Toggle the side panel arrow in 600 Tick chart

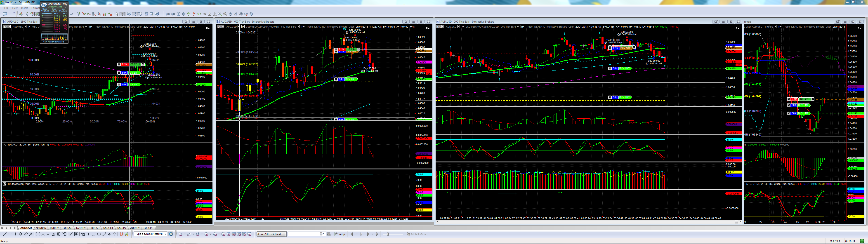[428, 28]
